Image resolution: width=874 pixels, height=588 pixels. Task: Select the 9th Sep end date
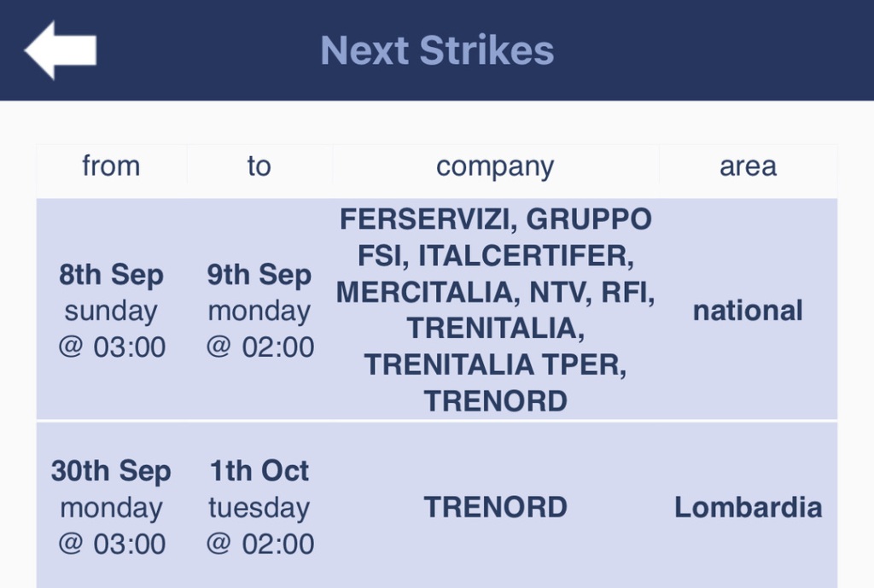259,274
